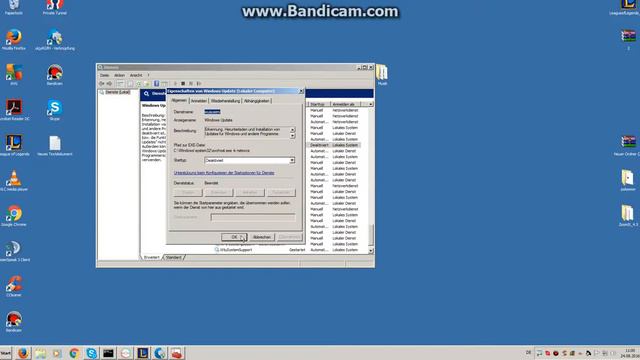This screenshot has width=640, height=360.
Task: Open the Ansicht menu in Dienste window
Action: (x=136, y=75)
